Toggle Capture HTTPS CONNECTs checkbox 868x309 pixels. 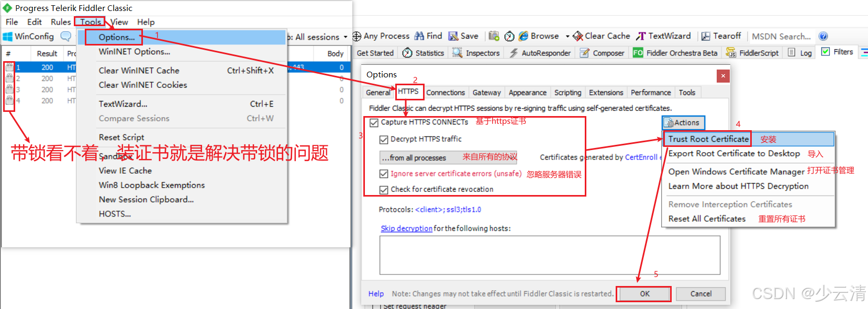[x=374, y=123]
